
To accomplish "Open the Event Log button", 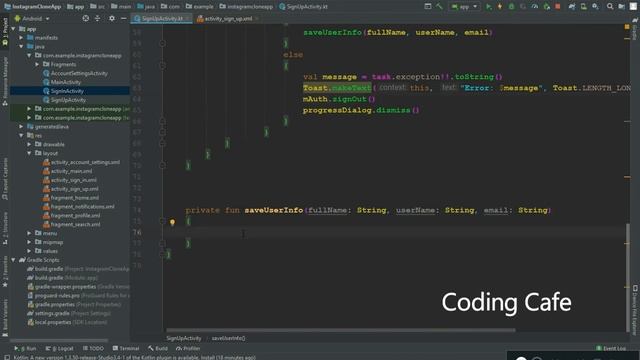I will [x=611, y=349].
